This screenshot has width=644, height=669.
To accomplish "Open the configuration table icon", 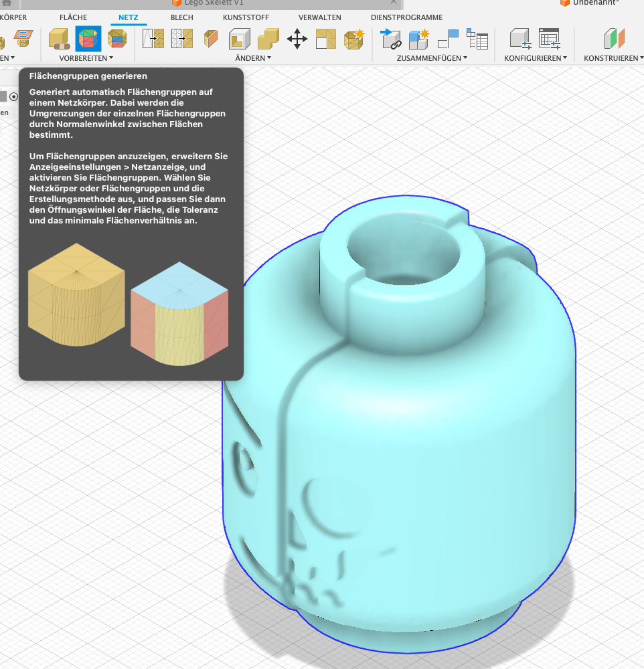I will [549, 39].
